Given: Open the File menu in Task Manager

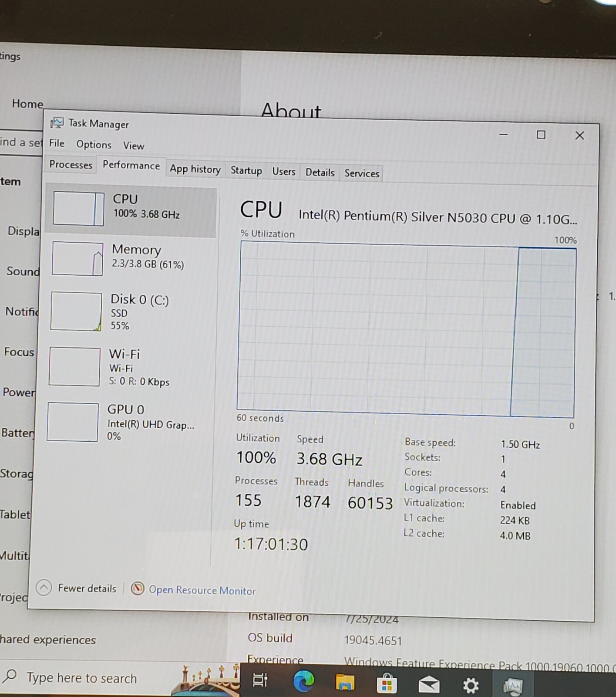Looking at the screenshot, I should point(57,143).
